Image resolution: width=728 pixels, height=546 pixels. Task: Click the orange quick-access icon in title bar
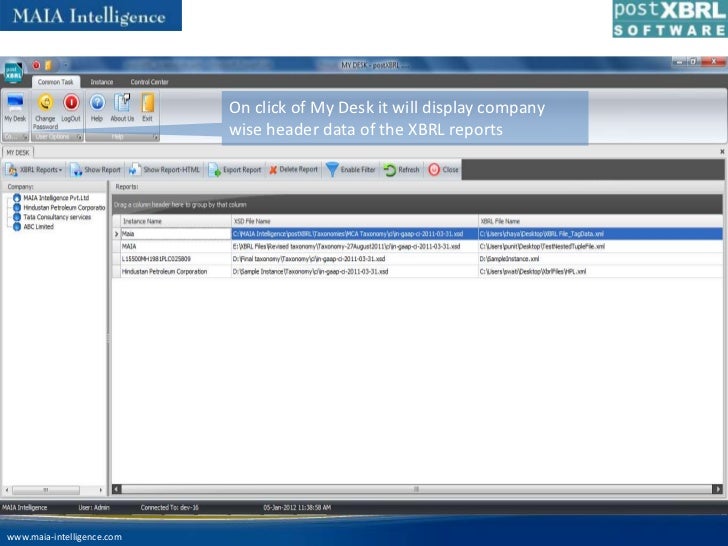tap(48, 65)
